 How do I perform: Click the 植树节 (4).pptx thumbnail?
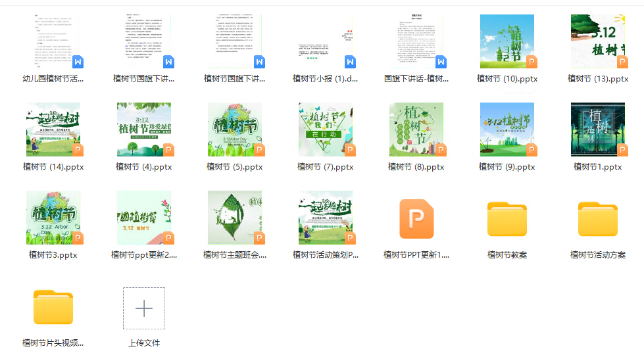point(143,130)
